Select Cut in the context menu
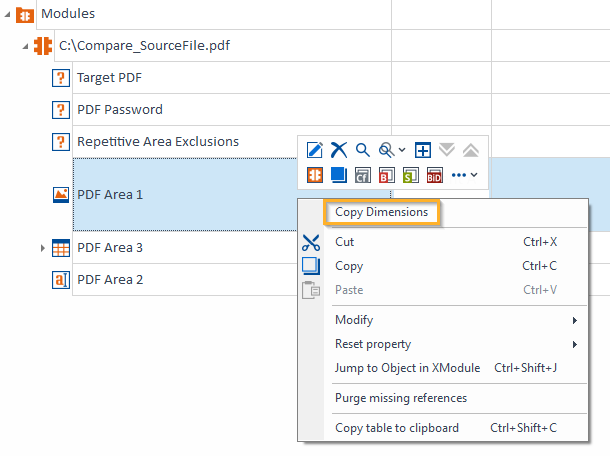The height and width of the screenshot is (456, 610). point(345,242)
